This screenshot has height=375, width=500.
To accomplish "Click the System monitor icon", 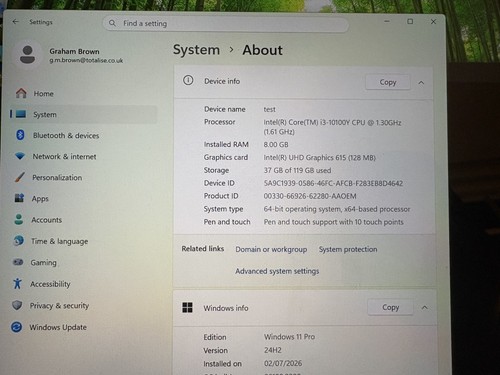I will click(x=21, y=114).
